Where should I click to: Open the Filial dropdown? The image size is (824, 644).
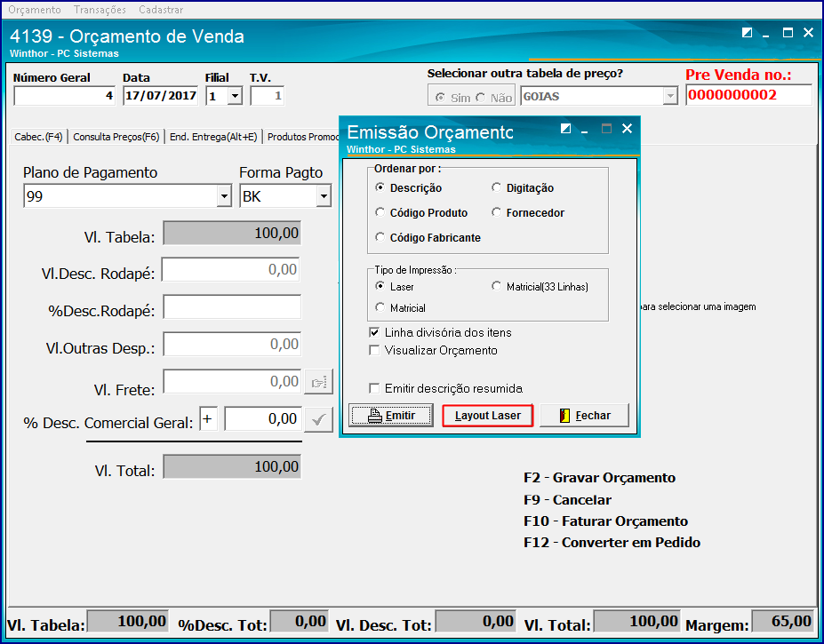point(235,96)
